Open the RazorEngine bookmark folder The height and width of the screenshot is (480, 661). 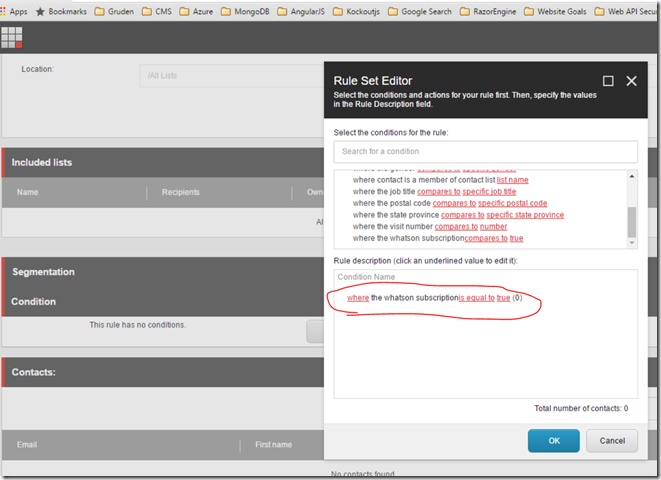coord(488,11)
